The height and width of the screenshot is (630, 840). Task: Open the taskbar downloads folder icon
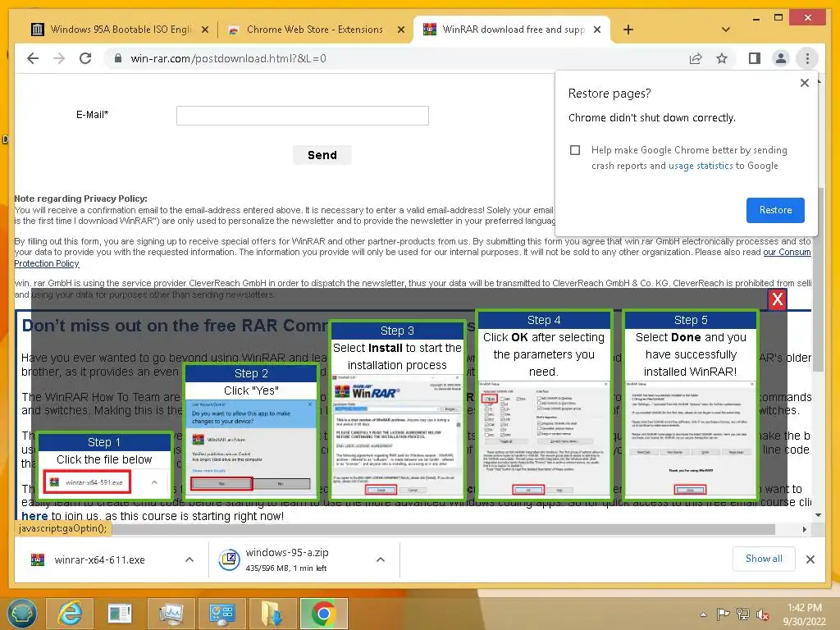coord(272,614)
